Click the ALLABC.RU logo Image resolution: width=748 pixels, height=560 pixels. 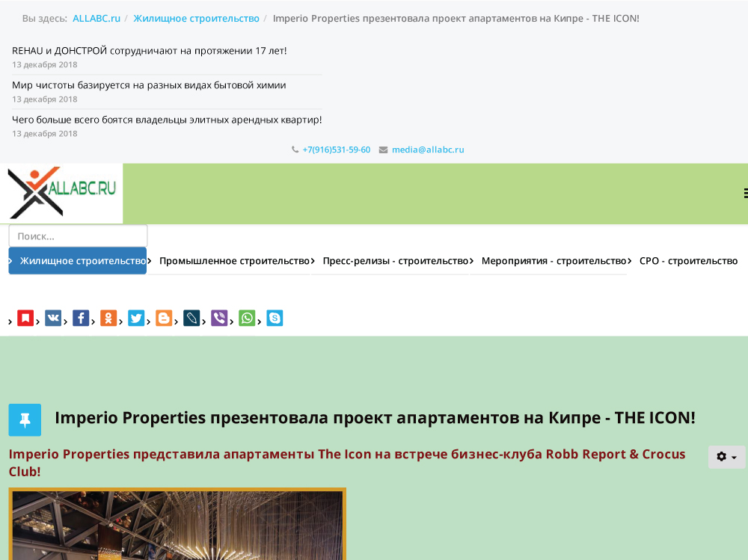click(61, 193)
